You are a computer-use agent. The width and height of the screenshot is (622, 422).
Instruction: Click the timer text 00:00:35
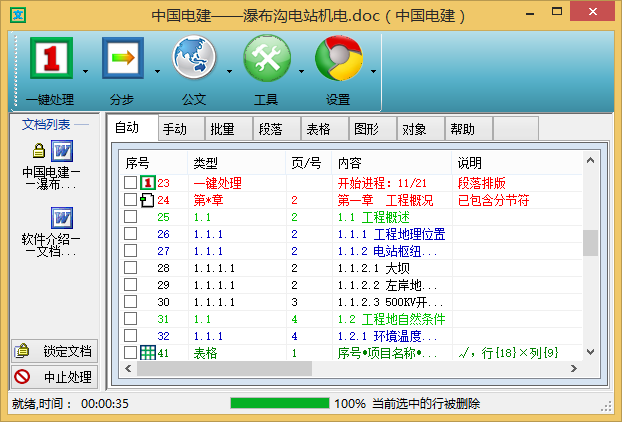pos(105,404)
